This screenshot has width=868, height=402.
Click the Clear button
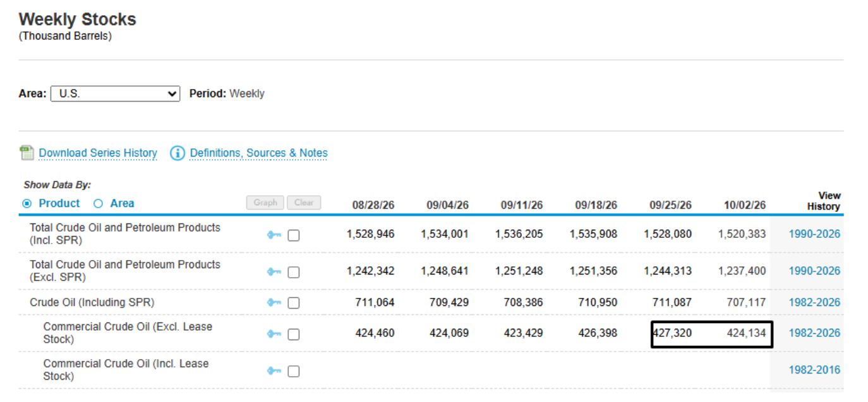click(x=304, y=203)
